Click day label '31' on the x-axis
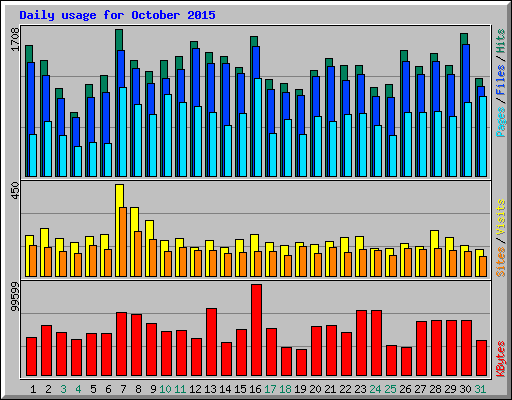 pyautogui.click(x=480, y=389)
